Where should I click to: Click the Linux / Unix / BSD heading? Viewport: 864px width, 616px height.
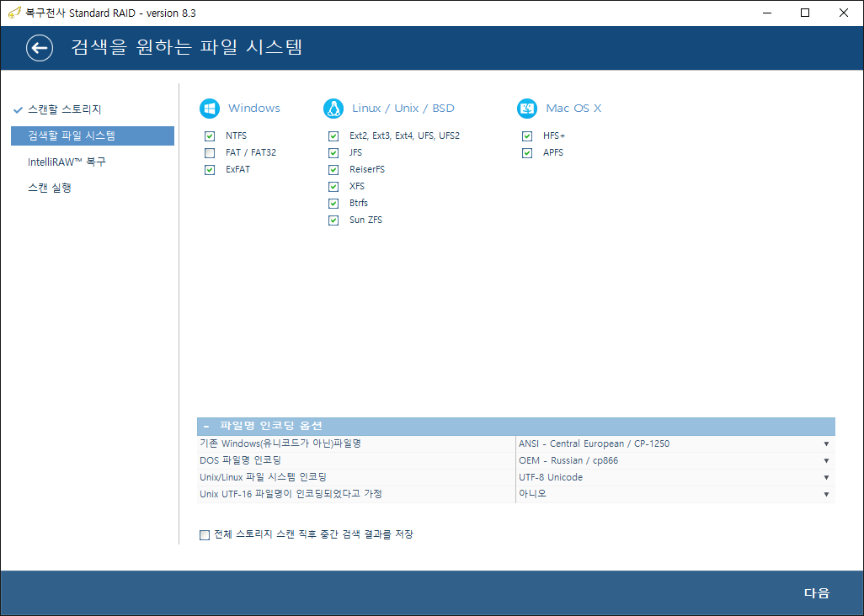tap(403, 109)
